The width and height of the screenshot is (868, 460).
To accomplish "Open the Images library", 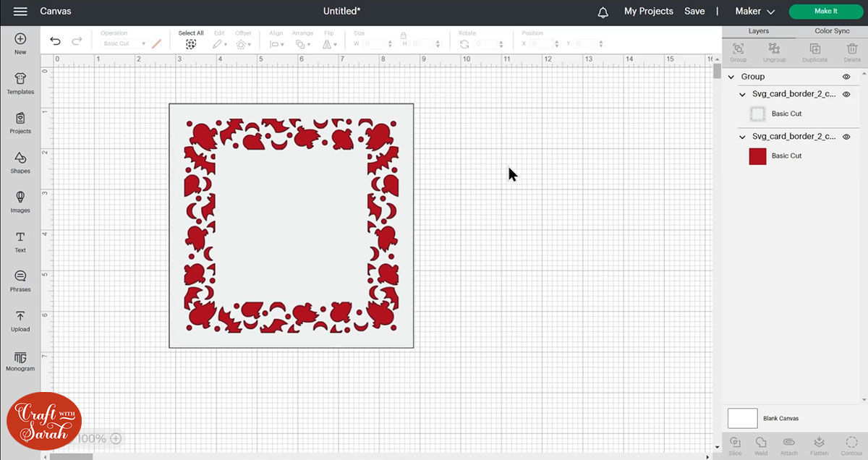I will (20, 201).
